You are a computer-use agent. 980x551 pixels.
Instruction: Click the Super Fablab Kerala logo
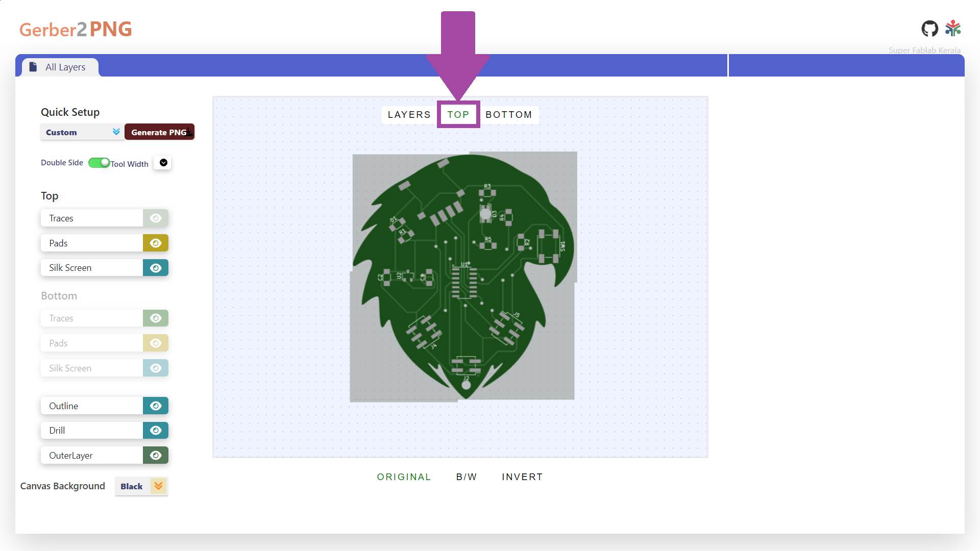(952, 29)
